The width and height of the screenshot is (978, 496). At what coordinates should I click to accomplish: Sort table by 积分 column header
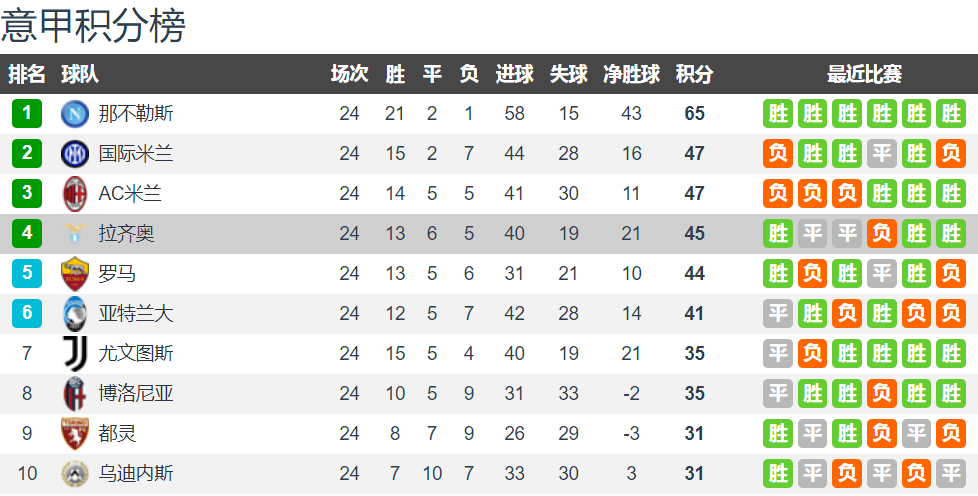coord(694,74)
